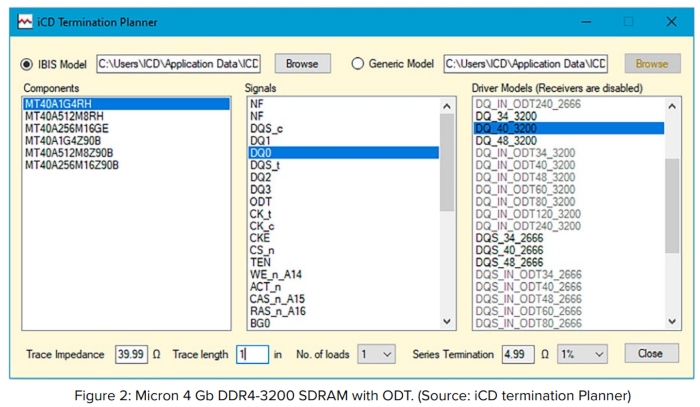This screenshot has width=700, height=407.
Task: Click the Signals list scrollbar thumb
Action: pos(447,162)
